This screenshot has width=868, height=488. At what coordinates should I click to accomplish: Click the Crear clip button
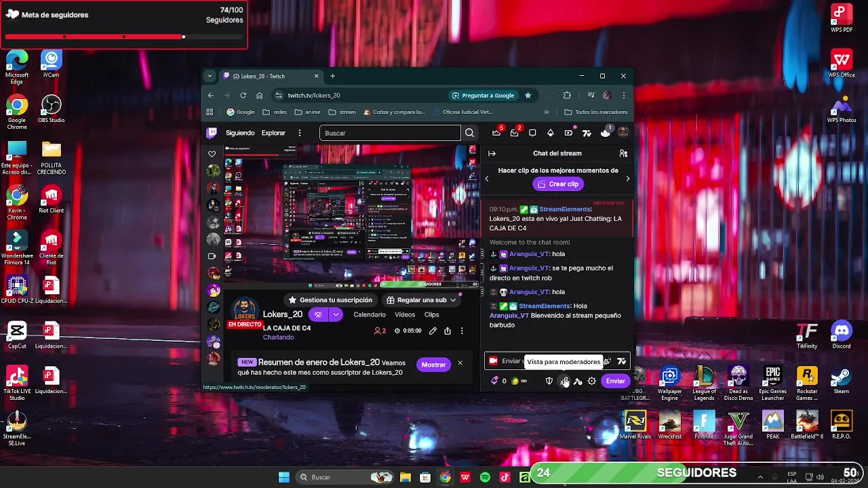click(558, 184)
